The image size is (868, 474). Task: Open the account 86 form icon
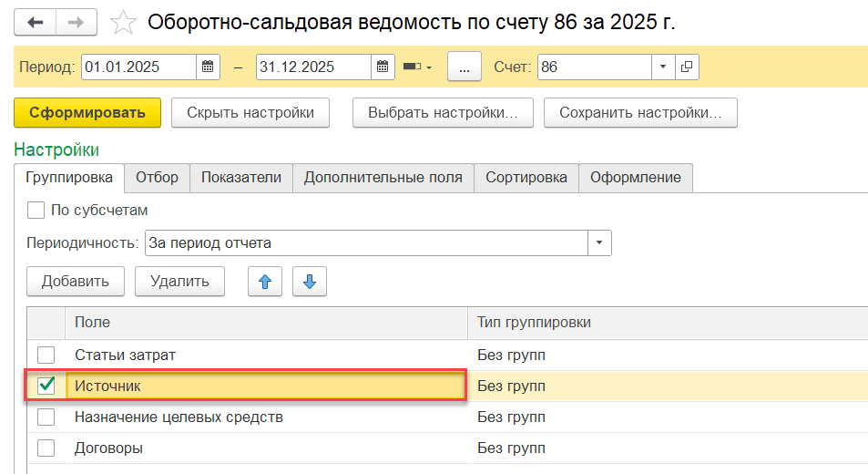click(687, 67)
